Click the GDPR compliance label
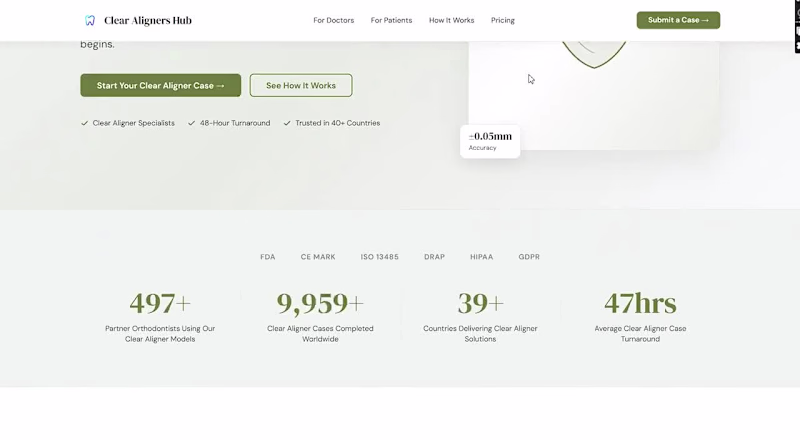The width and height of the screenshot is (800, 440). click(x=529, y=257)
